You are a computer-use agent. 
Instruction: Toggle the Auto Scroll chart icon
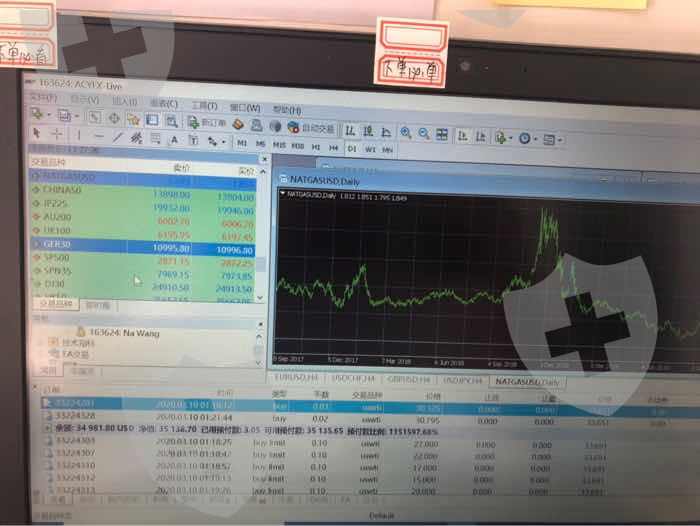tap(462, 136)
